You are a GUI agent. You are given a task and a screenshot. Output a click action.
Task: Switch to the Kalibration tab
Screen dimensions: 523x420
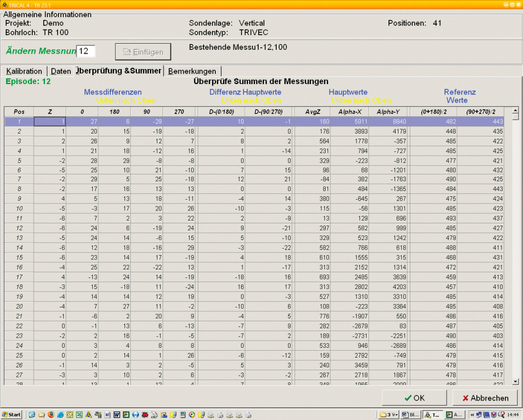point(24,71)
